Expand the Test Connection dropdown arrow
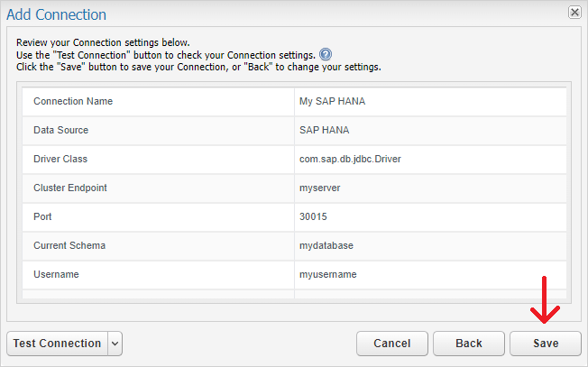Screen dimensions: 588x367 pos(115,344)
